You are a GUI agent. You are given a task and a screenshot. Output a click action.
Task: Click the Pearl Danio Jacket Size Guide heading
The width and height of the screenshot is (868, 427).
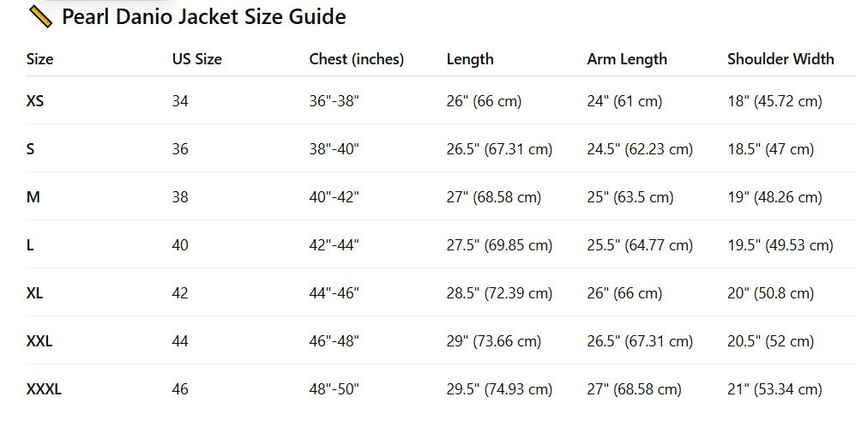203,16
